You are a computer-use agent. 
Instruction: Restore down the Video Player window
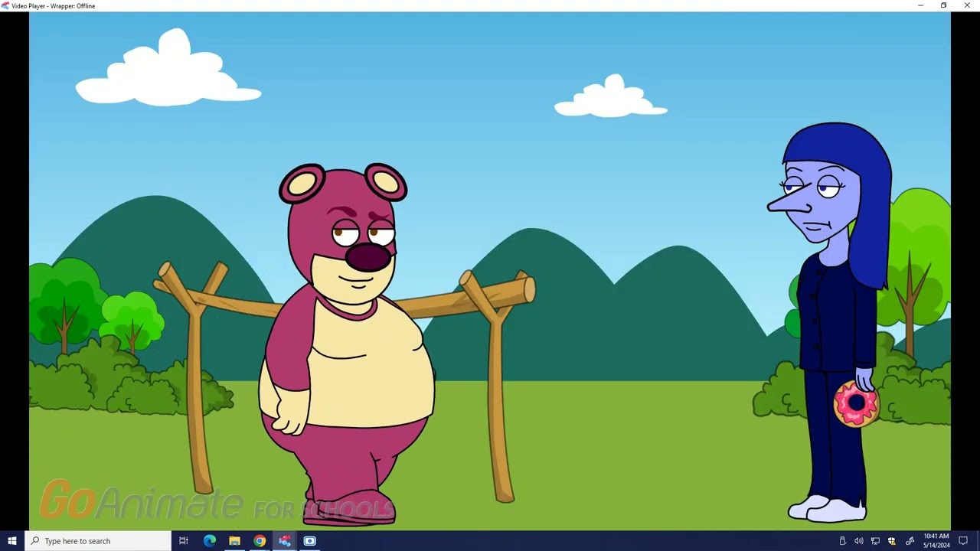(943, 5)
